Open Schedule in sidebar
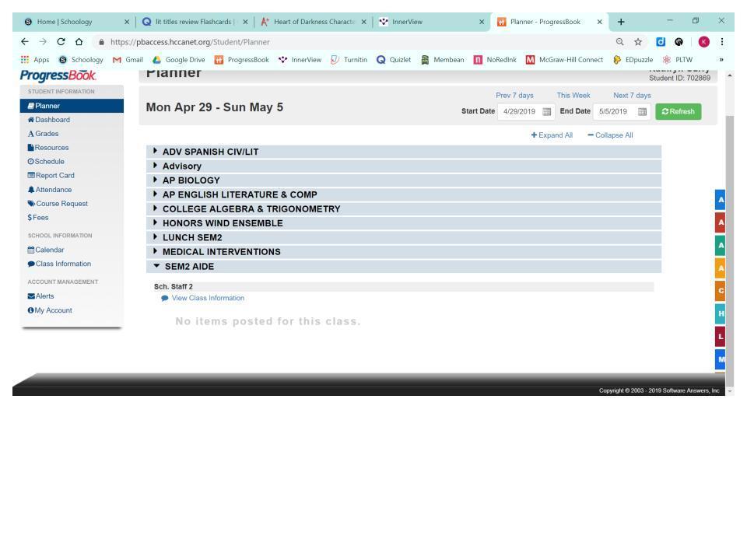 46,162
